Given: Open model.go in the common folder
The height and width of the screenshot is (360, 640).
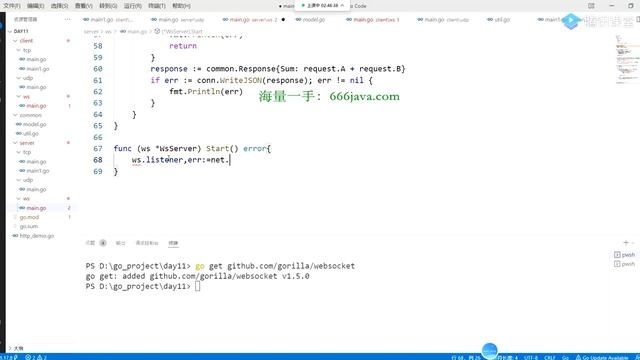Looking at the screenshot, I should click(34, 124).
